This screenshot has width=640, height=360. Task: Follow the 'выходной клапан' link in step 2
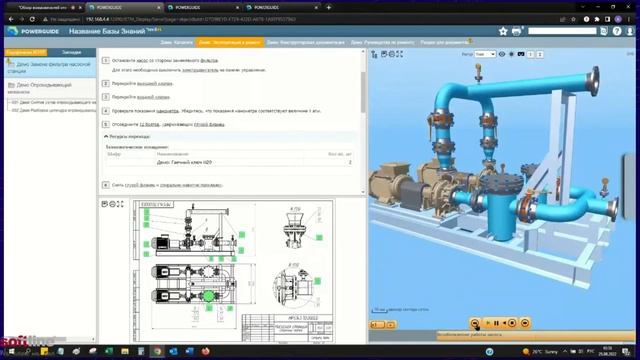155,84
